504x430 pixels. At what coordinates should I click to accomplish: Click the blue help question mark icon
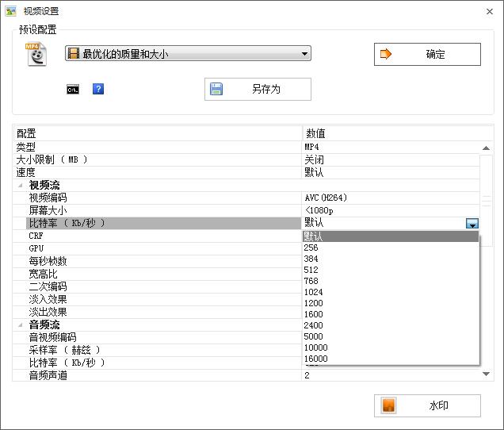point(98,89)
